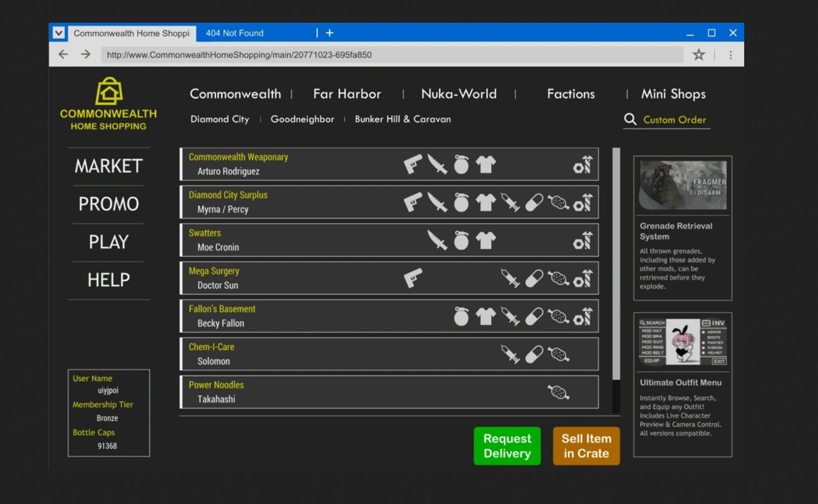The height and width of the screenshot is (504, 818).
Task: Select Goodneighbor sub-location
Action: (302, 119)
